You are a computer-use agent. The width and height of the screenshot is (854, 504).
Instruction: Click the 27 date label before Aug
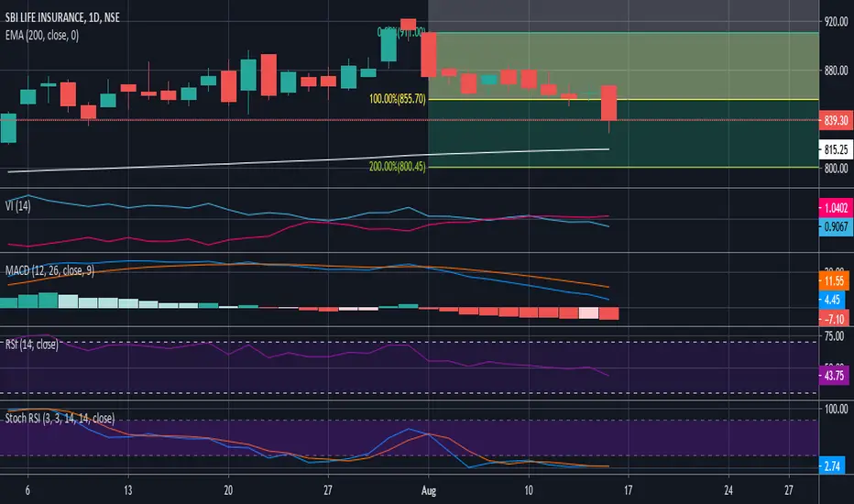328,490
